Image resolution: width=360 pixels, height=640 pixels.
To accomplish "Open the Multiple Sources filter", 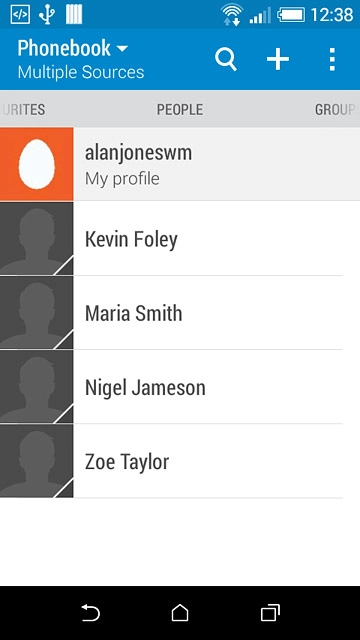I will click(x=81, y=72).
